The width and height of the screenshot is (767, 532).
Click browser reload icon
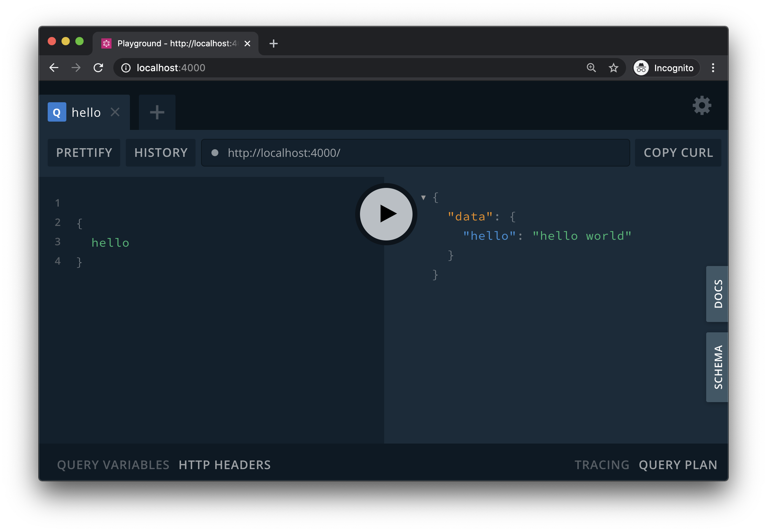pyautogui.click(x=98, y=68)
